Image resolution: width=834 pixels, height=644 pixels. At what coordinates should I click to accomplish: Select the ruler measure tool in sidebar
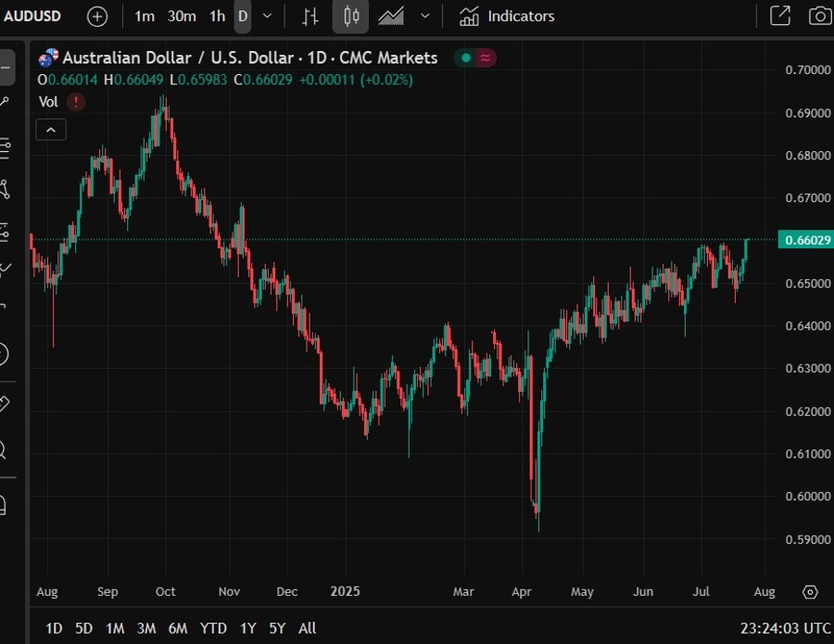point(3,404)
